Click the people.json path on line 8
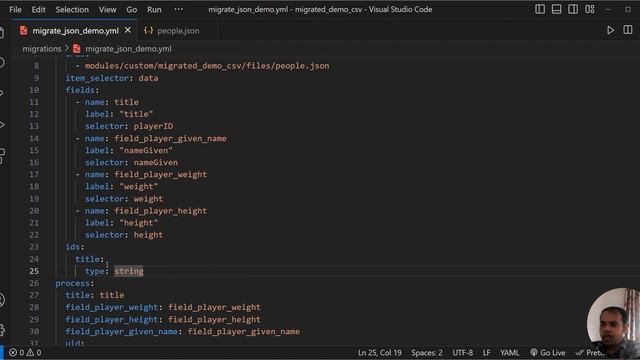This screenshot has width=640, height=360. [207, 66]
